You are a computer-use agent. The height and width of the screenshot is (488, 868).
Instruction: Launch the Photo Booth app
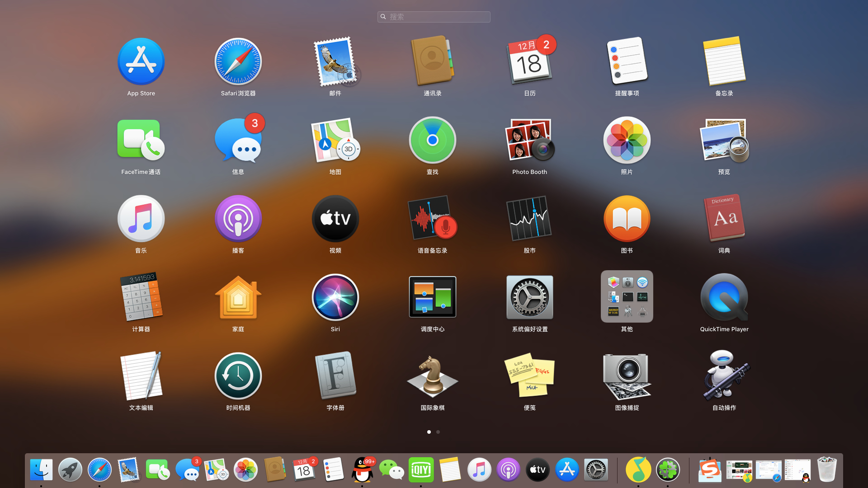click(529, 140)
